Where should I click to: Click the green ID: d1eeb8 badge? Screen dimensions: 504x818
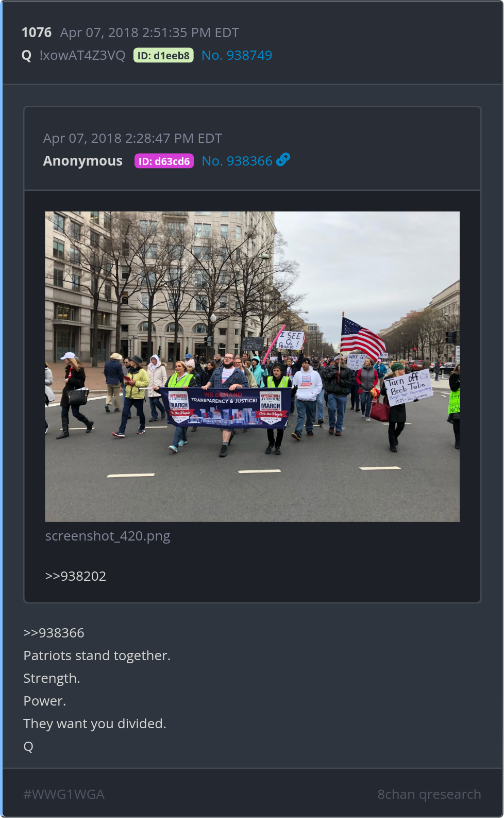pos(163,55)
